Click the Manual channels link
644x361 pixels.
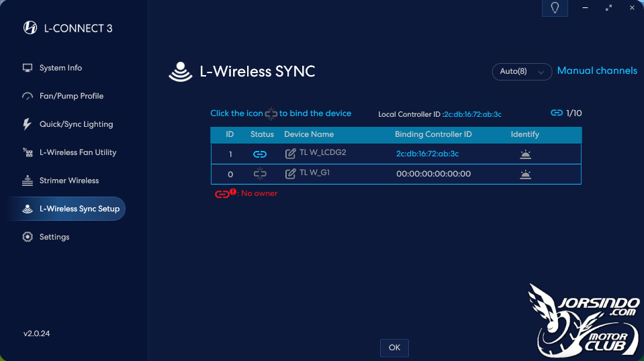pos(597,70)
